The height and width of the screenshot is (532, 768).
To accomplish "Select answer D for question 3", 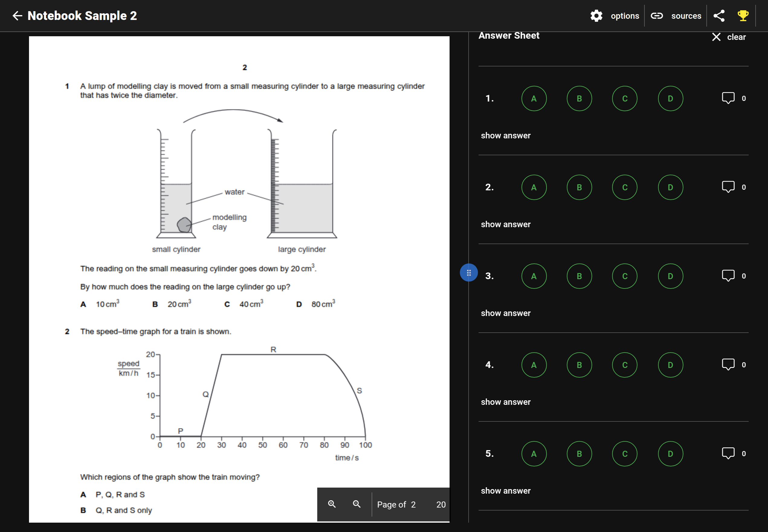I will click(x=670, y=276).
